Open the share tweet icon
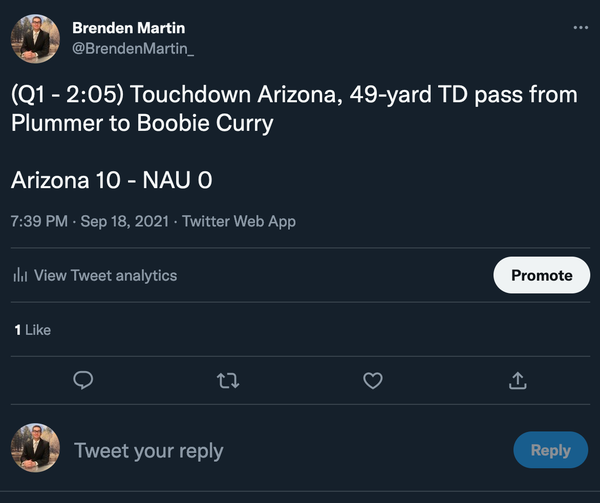This screenshot has height=503, width=600. pyautogui.click(x=517, y=380)
